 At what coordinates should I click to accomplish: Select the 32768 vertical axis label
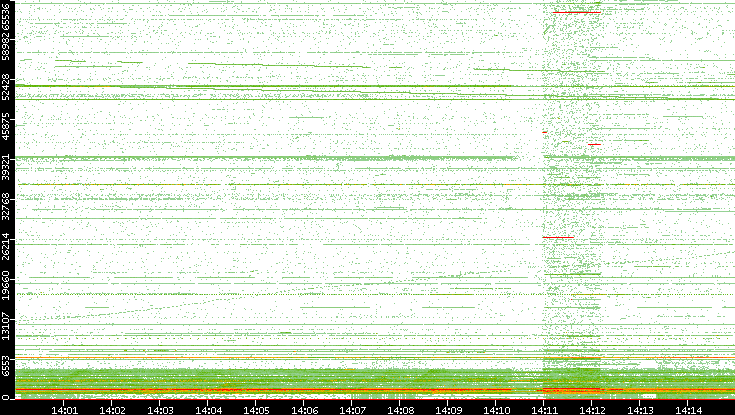coord(7,206)
